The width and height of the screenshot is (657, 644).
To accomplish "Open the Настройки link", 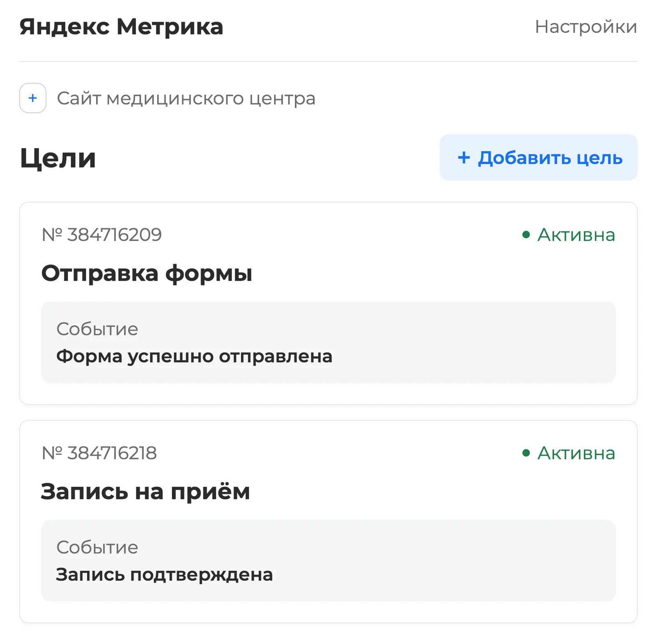I will coord(586,27).
